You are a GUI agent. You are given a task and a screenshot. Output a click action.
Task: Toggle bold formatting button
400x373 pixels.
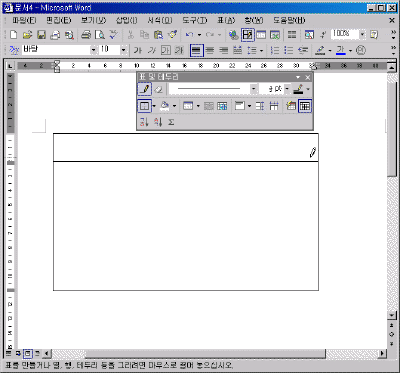point(138,50)
